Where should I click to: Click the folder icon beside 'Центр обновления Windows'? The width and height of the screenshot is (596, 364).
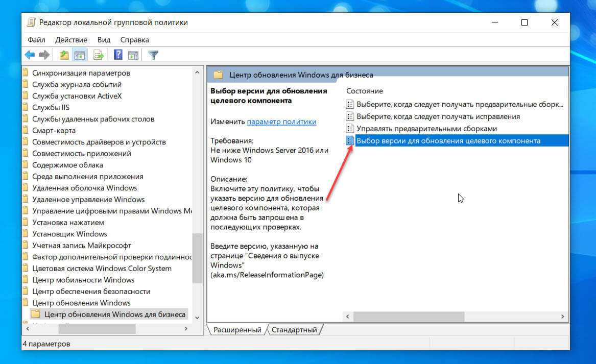pyautogui.click(x=26, y=302)
